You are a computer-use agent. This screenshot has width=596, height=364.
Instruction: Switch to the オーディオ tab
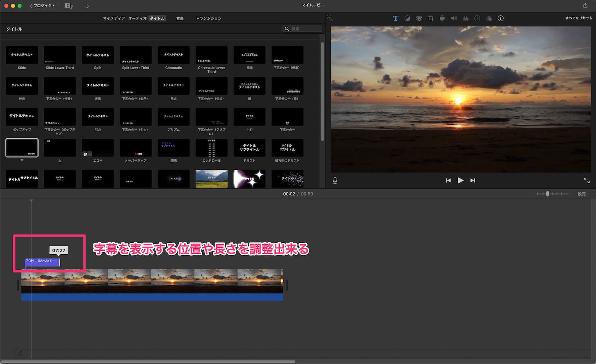(x=137, y=18)
